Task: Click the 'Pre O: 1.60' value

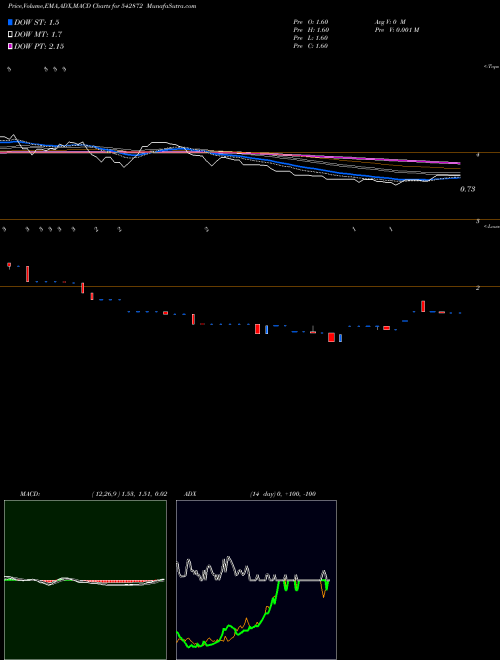Action: [311, 22]
